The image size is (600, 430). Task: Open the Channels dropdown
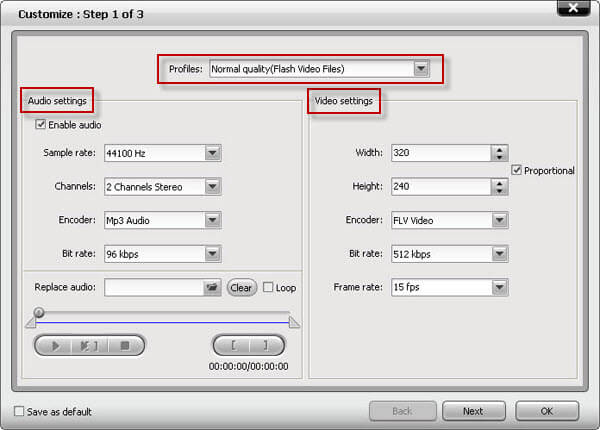(x=213, y=187)
